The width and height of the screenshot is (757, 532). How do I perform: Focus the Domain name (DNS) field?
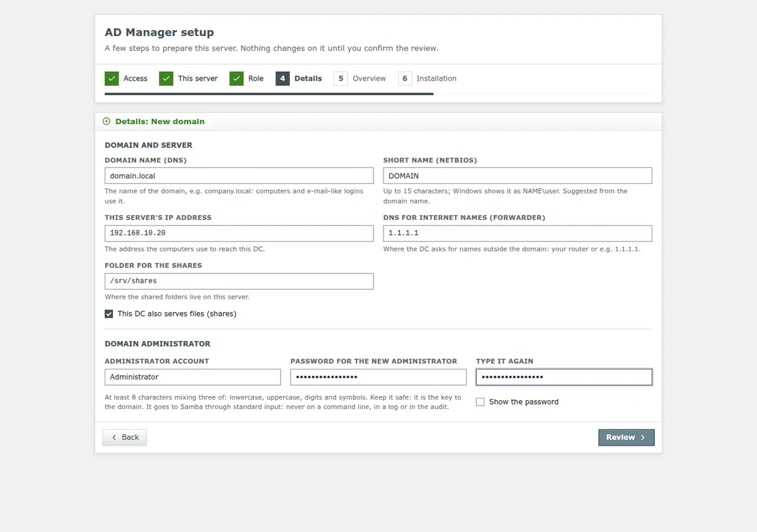click(x=239, y=176)
